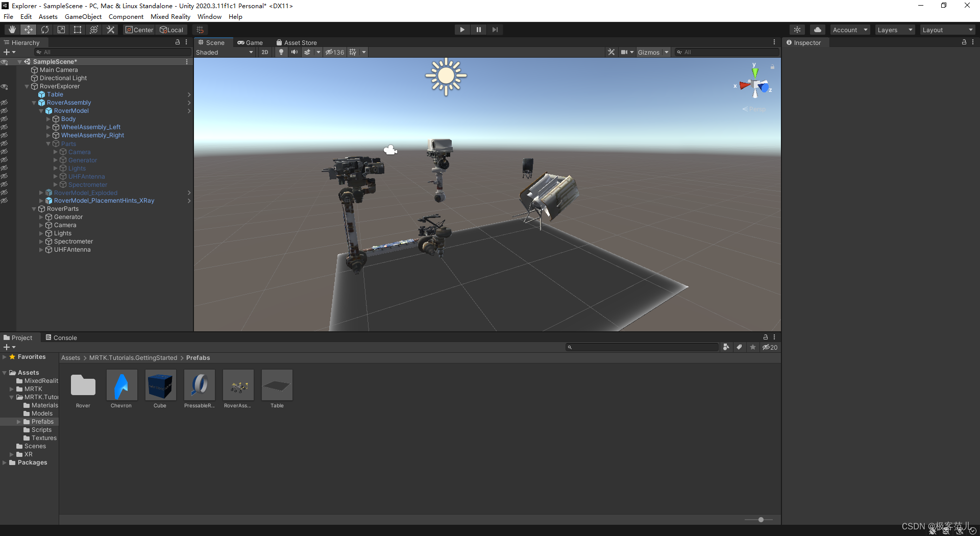Select the Move tool

point(29,30)
